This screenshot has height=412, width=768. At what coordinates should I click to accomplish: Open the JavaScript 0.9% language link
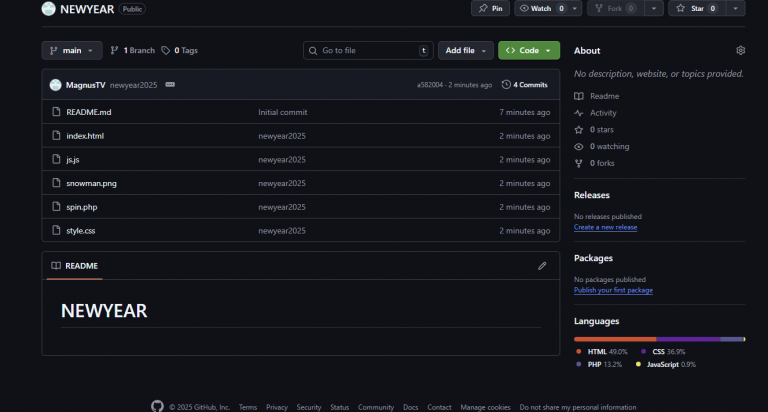pyautogui.click(x=666, y=364)
